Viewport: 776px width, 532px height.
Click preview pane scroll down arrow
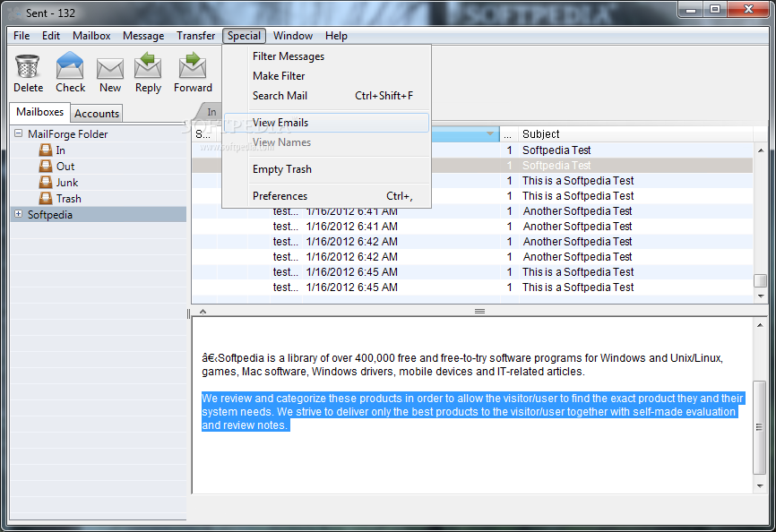tap(760, 486)
